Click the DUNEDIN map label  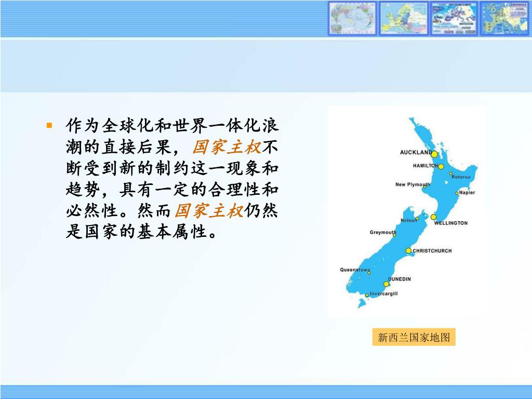400,279
